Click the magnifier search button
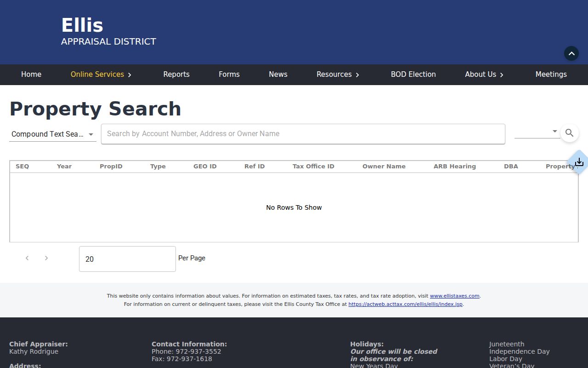Screen dimensions: 588x368 coord(570,133)
